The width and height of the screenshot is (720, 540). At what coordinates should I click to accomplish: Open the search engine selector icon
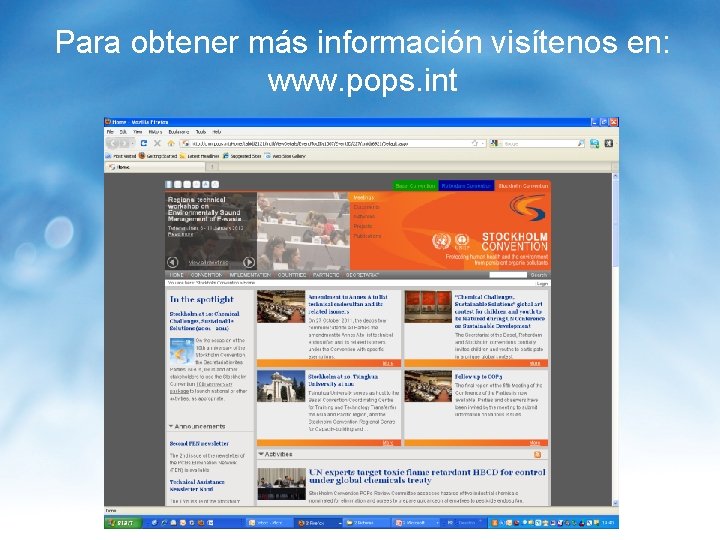[494, 143]
